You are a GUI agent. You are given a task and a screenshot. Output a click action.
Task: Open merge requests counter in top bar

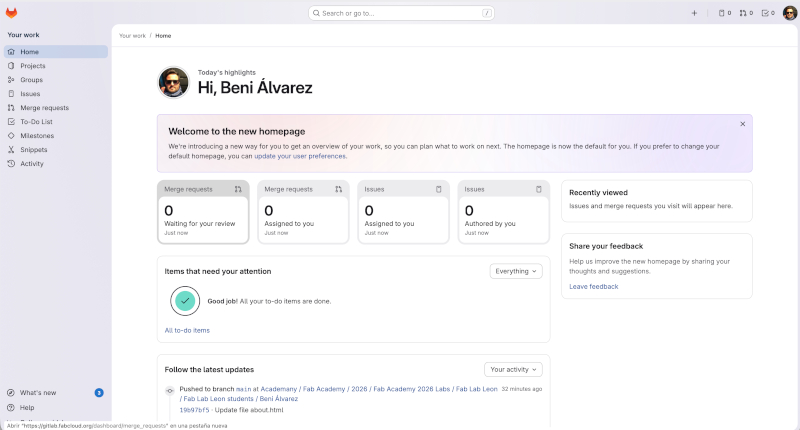[x=746, y=13]
